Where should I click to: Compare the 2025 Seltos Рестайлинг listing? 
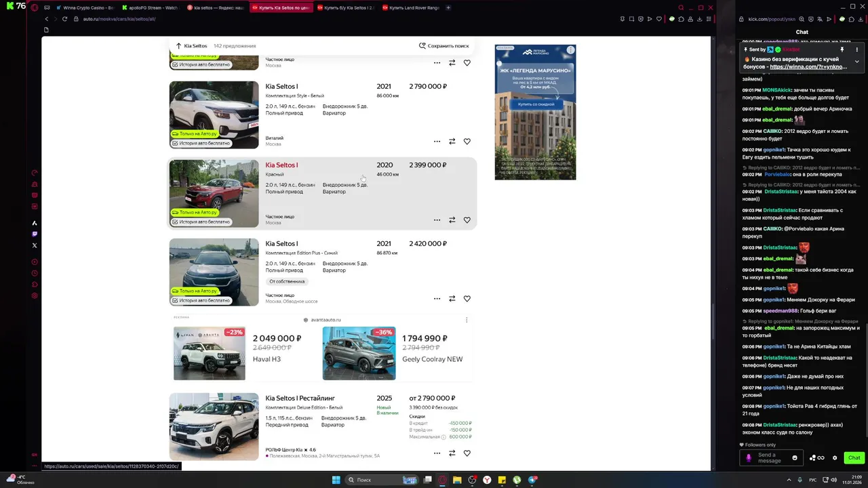coord(452,453)
